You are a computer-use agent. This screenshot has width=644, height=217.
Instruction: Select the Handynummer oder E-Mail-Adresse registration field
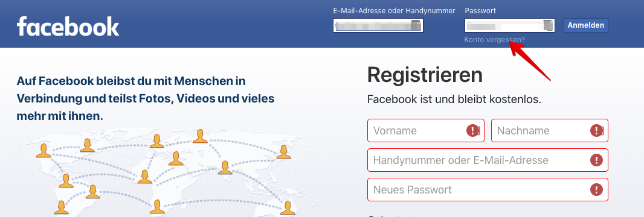pos(488,160)
